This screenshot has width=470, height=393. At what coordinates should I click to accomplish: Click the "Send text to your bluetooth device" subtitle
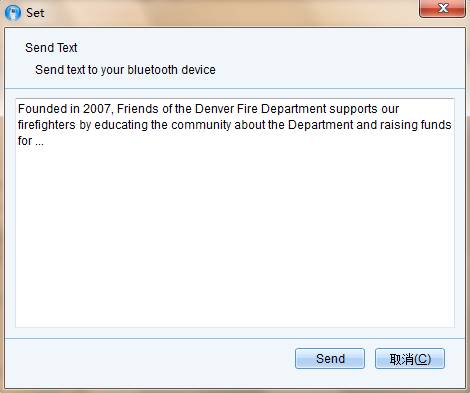coord(125,70)
